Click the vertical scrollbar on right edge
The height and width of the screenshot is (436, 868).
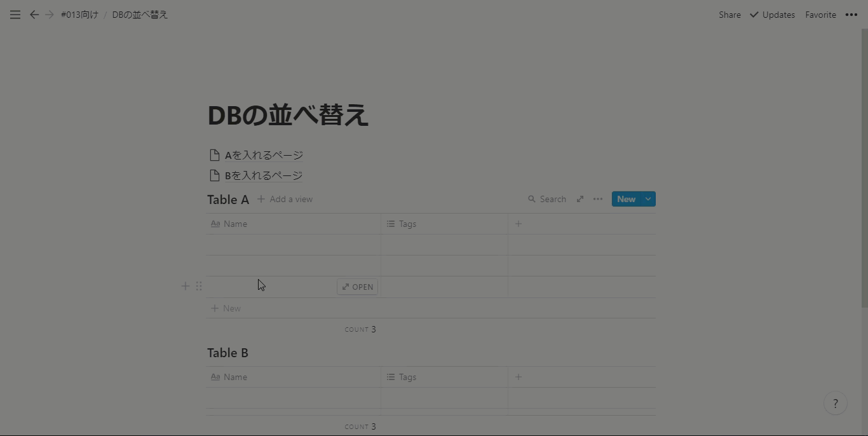864,168
